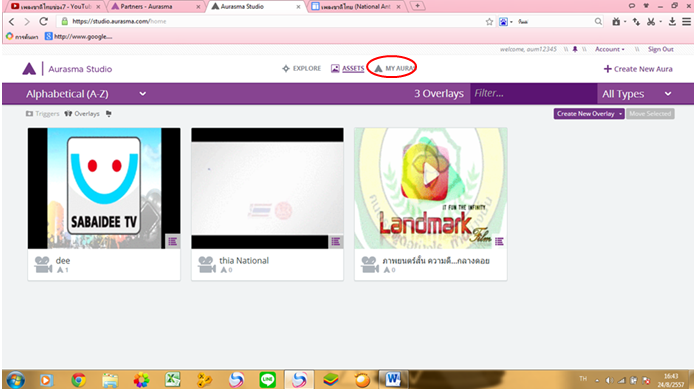Click the Aurasma logo icon
This screenshot has height=389, width=694.
(29, 69)
